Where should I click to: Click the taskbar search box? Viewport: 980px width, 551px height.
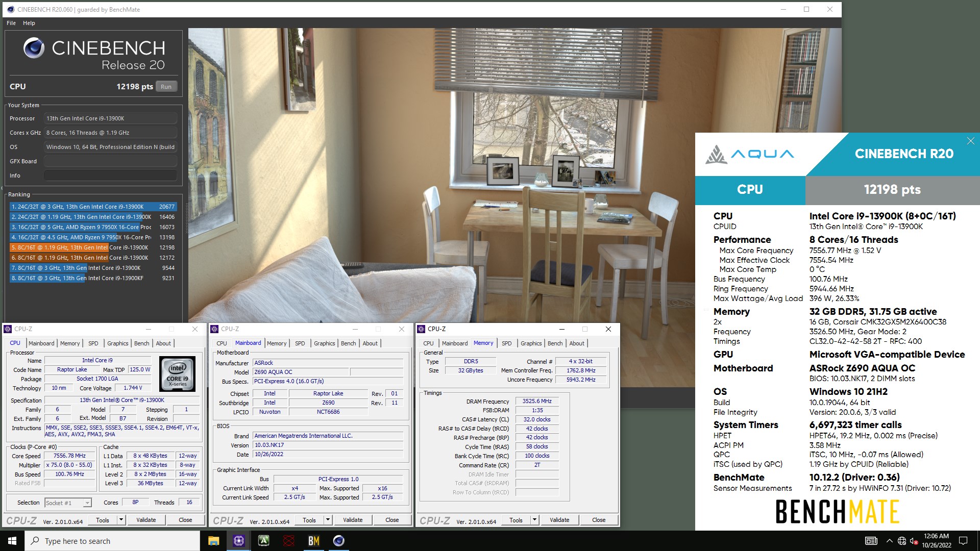click(x=112, y=541)
